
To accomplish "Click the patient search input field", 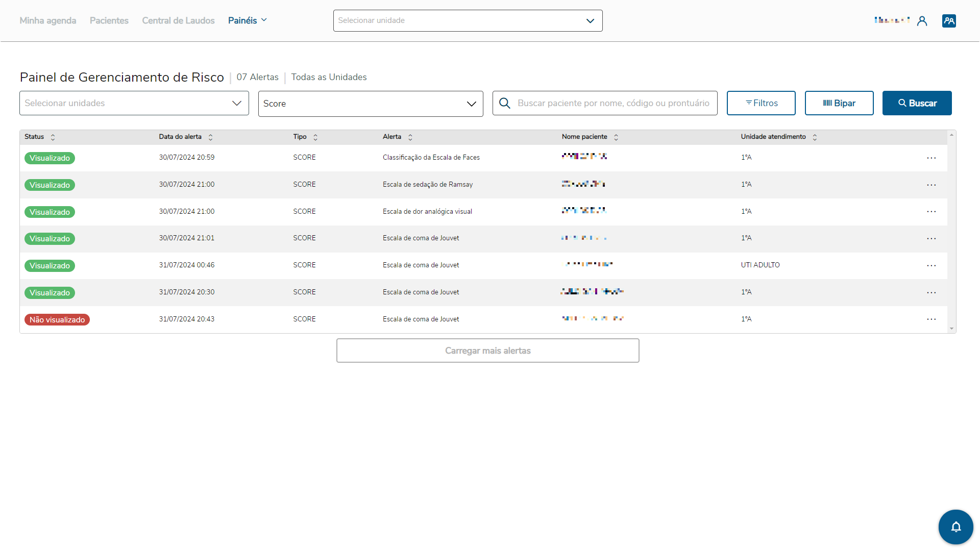I will (x=613, y=103).
